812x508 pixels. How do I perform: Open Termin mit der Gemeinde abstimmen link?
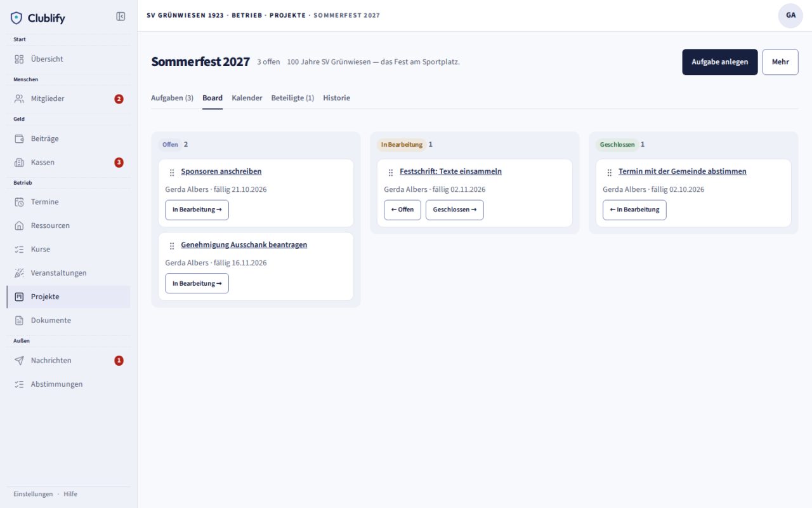[683, 171]
